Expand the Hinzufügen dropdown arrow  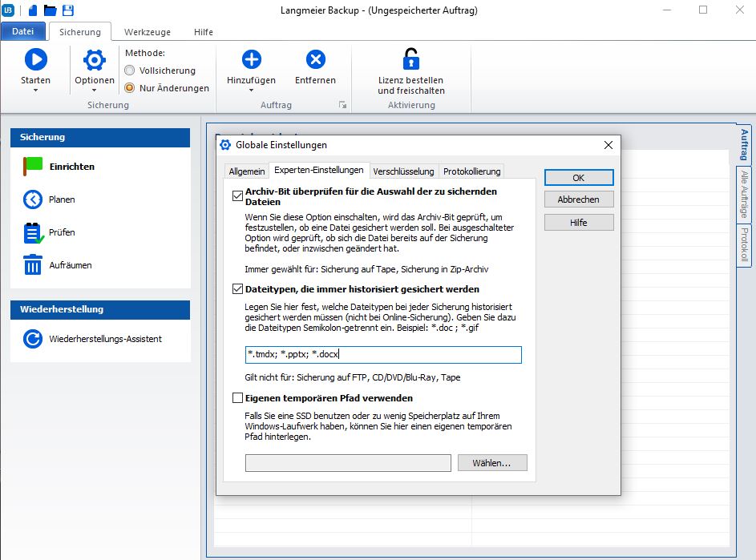(251, 91)
